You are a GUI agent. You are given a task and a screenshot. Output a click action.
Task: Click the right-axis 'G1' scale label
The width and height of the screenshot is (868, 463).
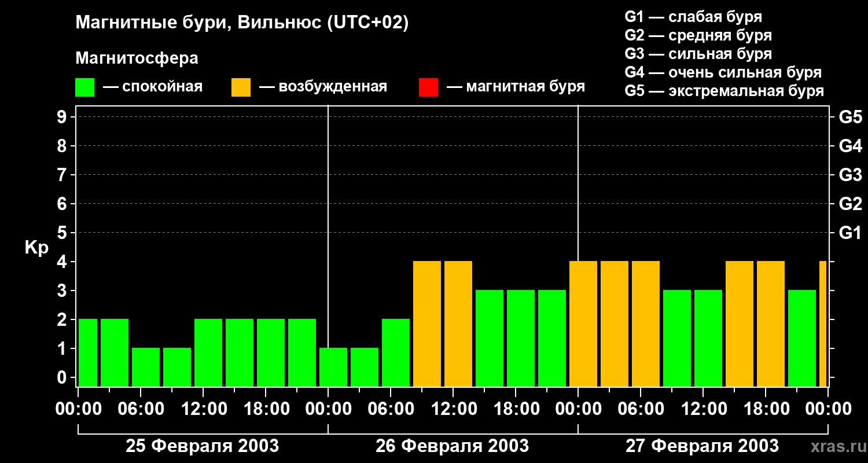tap(850, 233)
